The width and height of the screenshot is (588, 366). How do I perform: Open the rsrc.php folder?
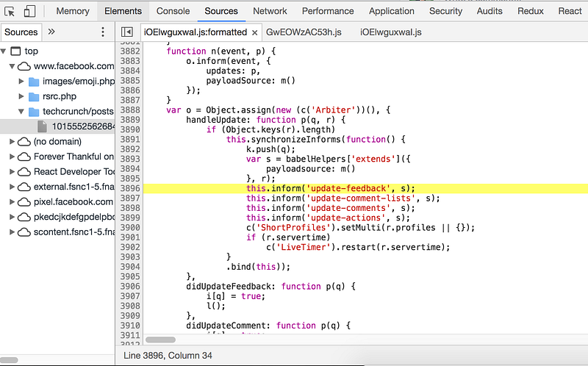tap(60, 96)
